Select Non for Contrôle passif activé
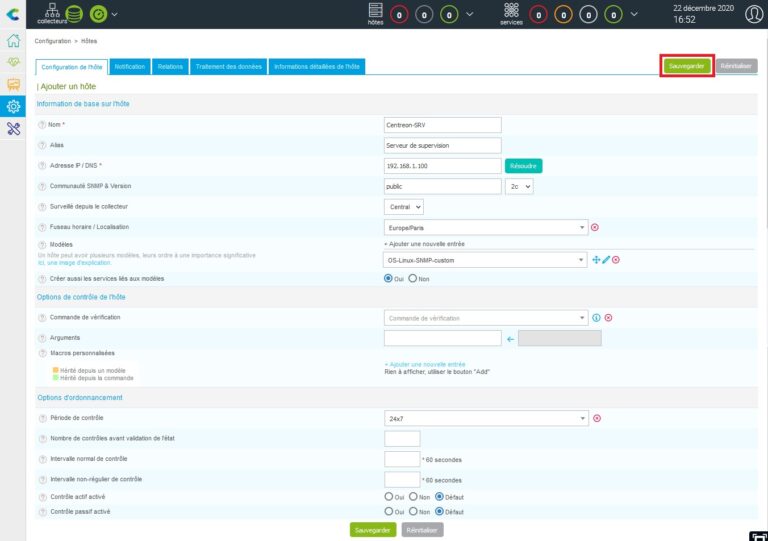The image size is (768, 541). click(x=413, y=511)
